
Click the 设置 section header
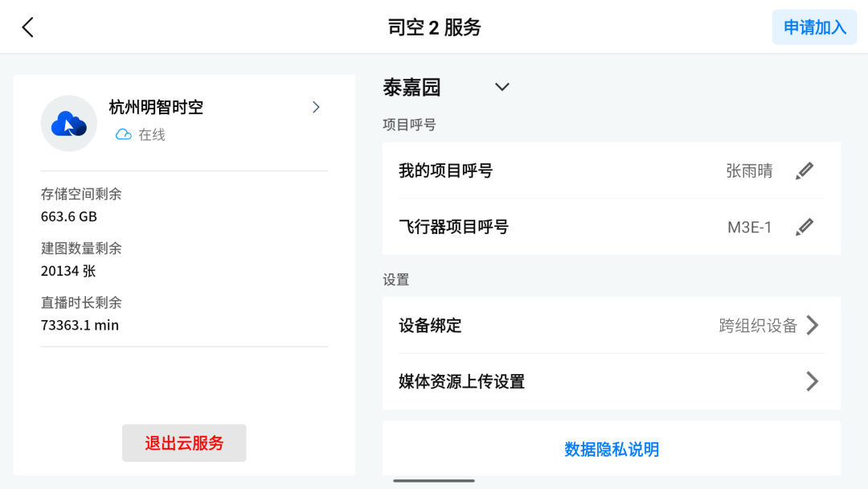tap(396, 280)
